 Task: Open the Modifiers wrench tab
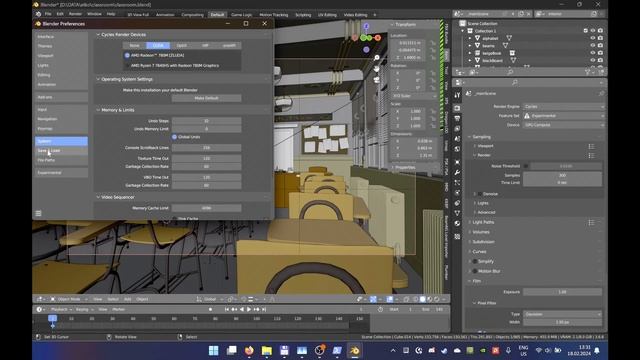coord(457,172)
